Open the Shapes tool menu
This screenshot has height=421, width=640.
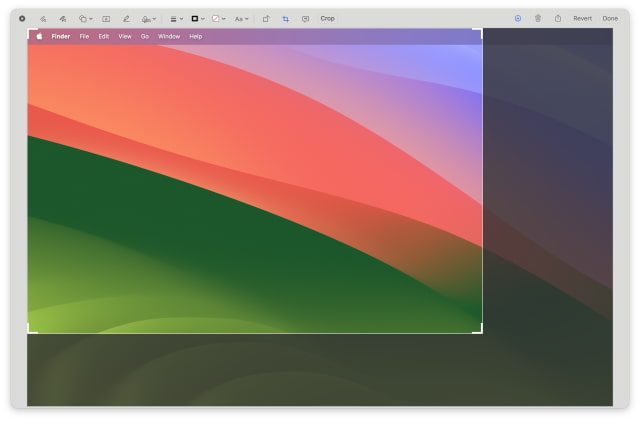[86, 18]
